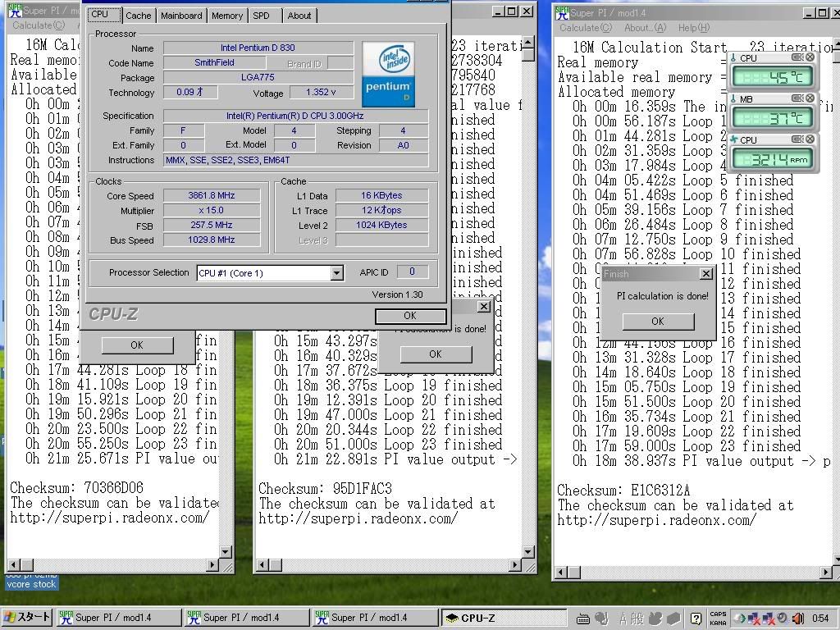Click OK in right window's Finish dialog
This screenshot has height=630, width=840.
tap(659, 322)
